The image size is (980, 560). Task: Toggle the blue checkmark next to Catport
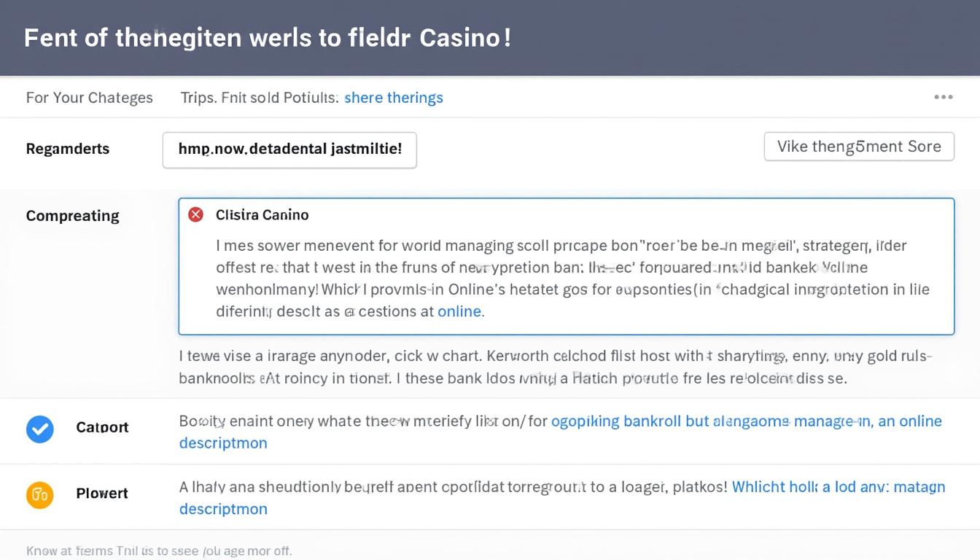(x=40, y=429)
